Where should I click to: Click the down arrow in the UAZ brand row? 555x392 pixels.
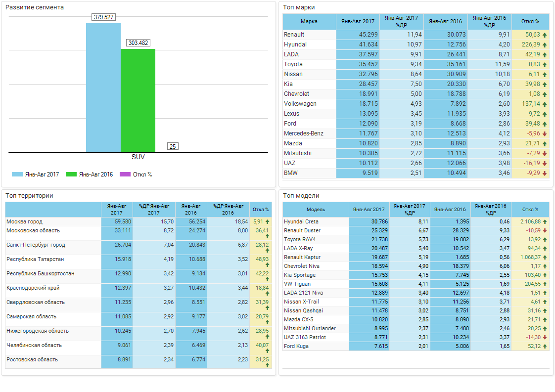(x=545, y=164)
